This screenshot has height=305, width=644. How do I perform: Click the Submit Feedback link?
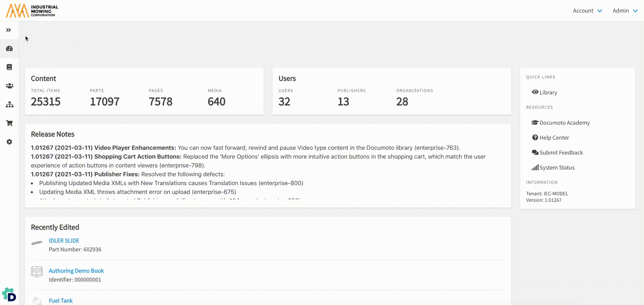click(x=561, y=152)
